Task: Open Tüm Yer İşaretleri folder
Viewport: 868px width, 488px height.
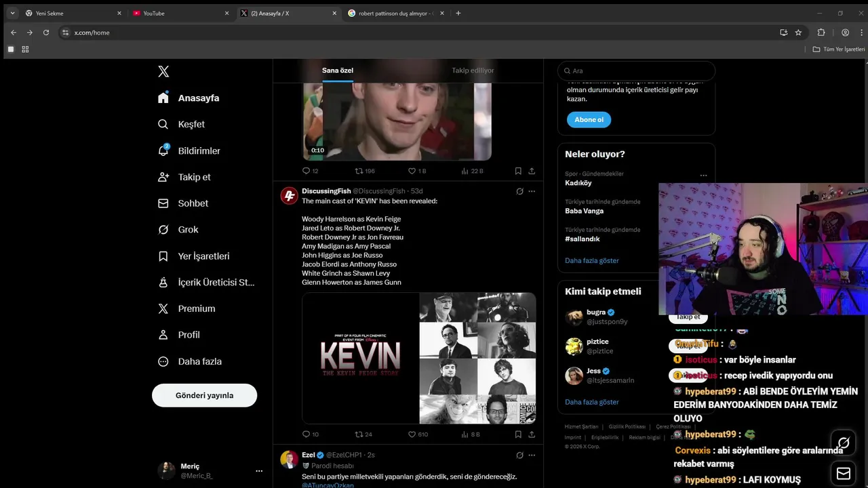Action: (839, 49)
